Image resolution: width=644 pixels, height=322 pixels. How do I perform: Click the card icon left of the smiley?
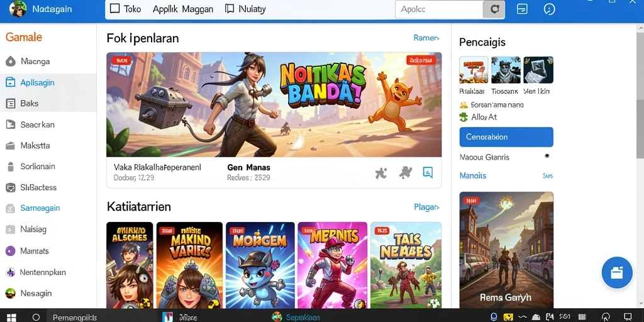(522, 9)
